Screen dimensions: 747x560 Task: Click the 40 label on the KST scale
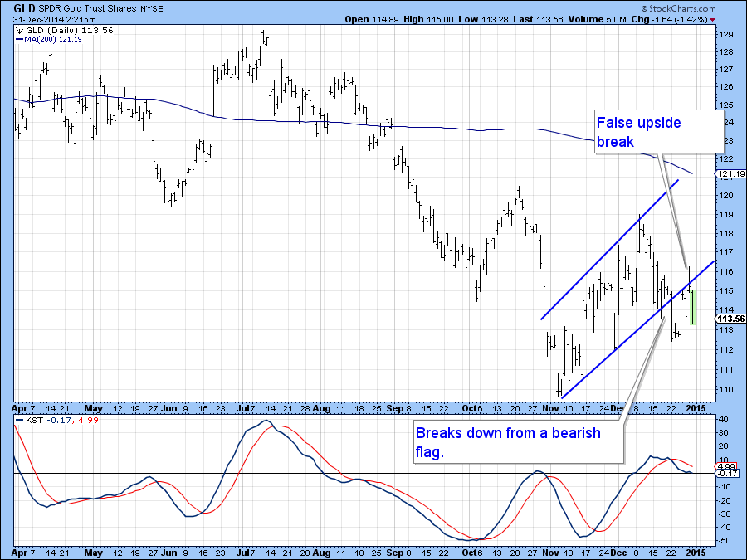tap(723, 420)
